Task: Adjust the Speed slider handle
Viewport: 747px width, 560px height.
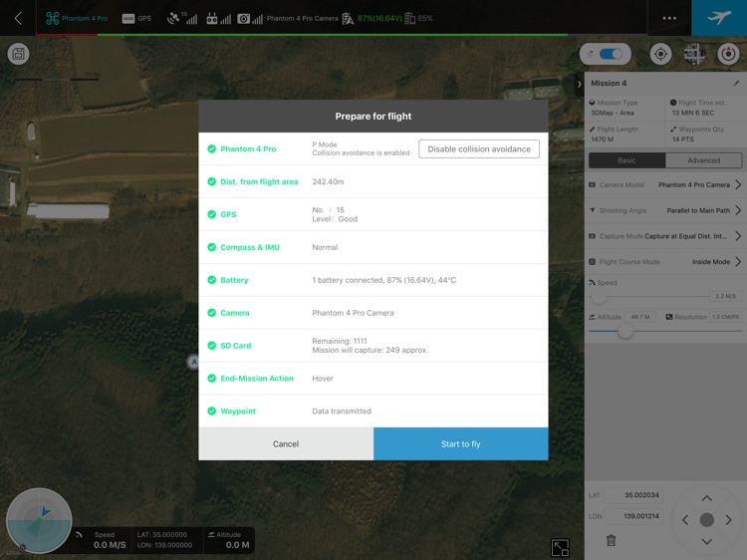Action: (x=599, y=297)
